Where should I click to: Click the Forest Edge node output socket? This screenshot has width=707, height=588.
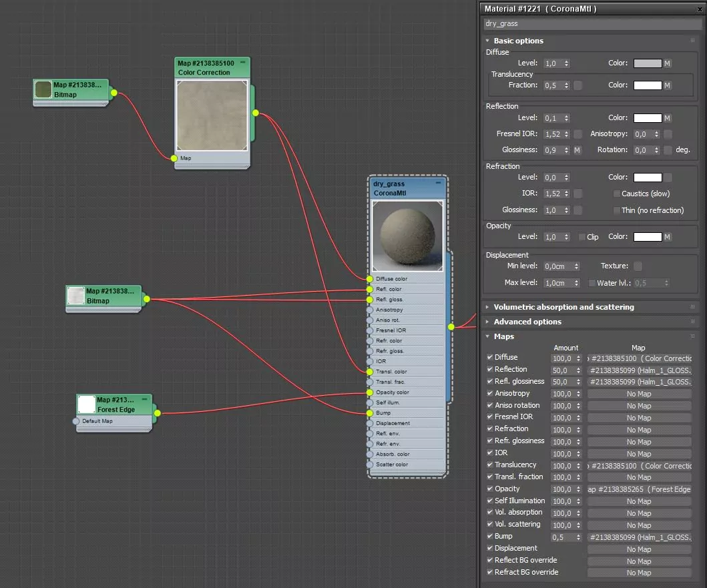tap(158, 413)
